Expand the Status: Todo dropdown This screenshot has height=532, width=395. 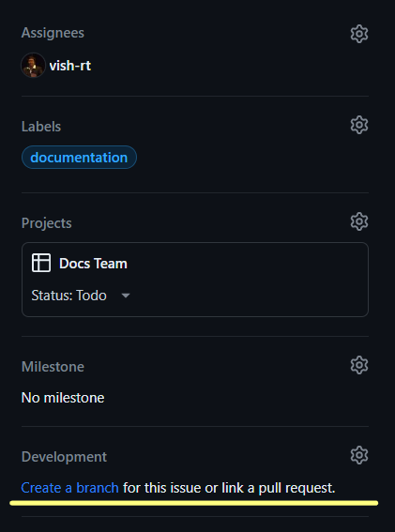(x=81, y=296)
